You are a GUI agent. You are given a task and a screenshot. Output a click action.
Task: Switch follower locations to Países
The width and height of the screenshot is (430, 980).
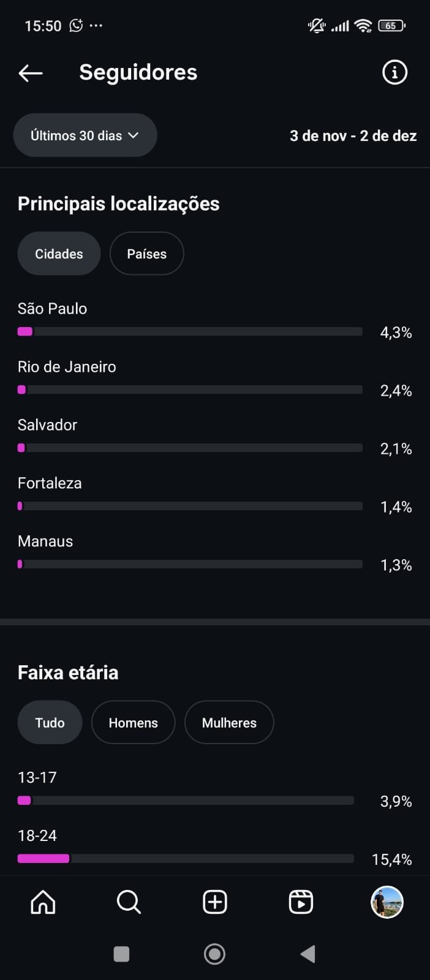point(146,253)
